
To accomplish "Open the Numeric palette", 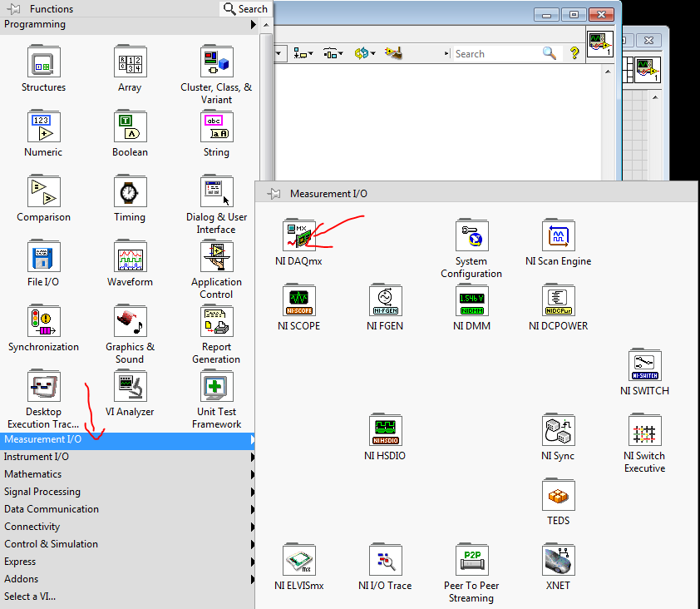I will (43, 126).
